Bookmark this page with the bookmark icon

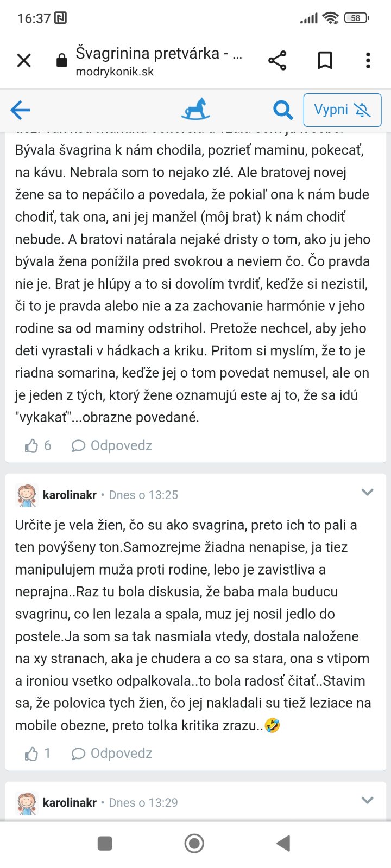[325, 60]
